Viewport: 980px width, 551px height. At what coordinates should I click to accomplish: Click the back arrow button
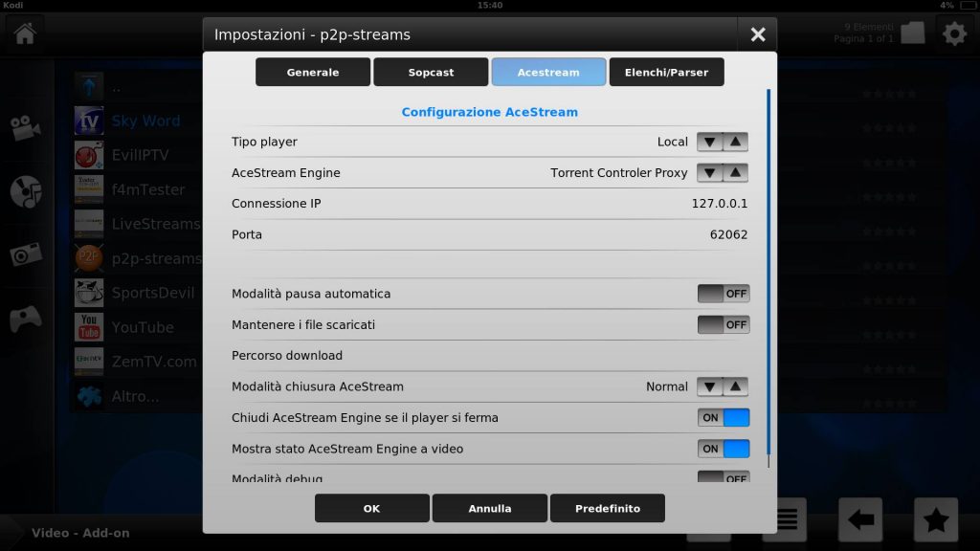[x=860, y=519]
